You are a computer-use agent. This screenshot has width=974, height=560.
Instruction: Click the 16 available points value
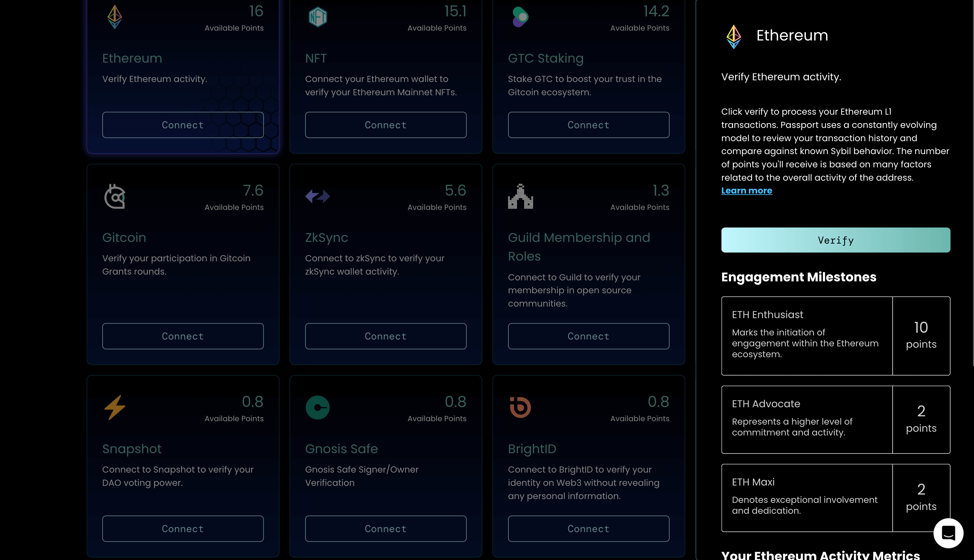click(256, 11)
